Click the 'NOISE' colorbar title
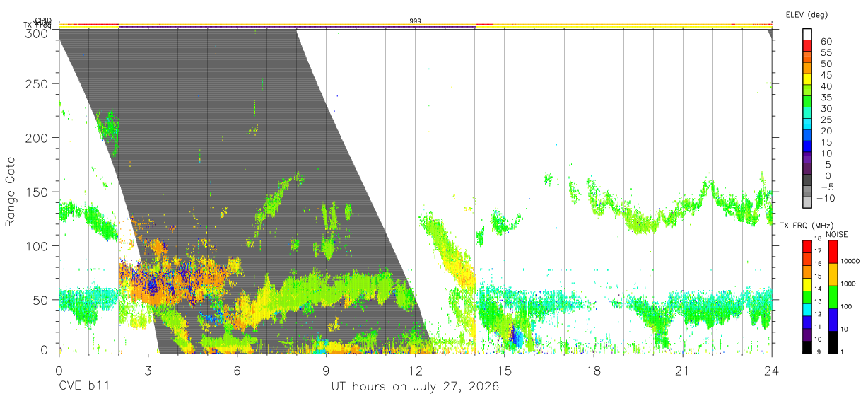Viewport: 868px width, 401px height. click(836, 234)
